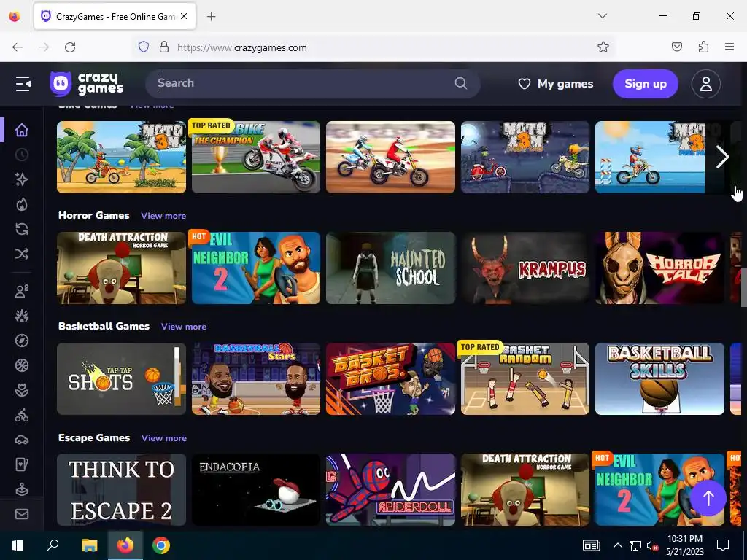Open My games favorites

[555, 84]
